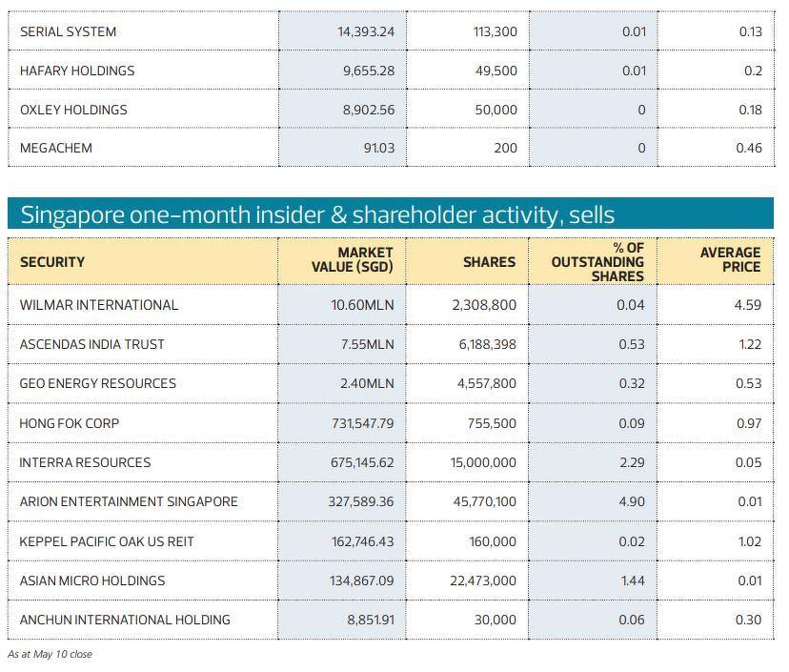Select the AVERAGE PRICE column header
Image resolution: width=789 pixels, height=672 pixels.
click(x=730, y=260)
